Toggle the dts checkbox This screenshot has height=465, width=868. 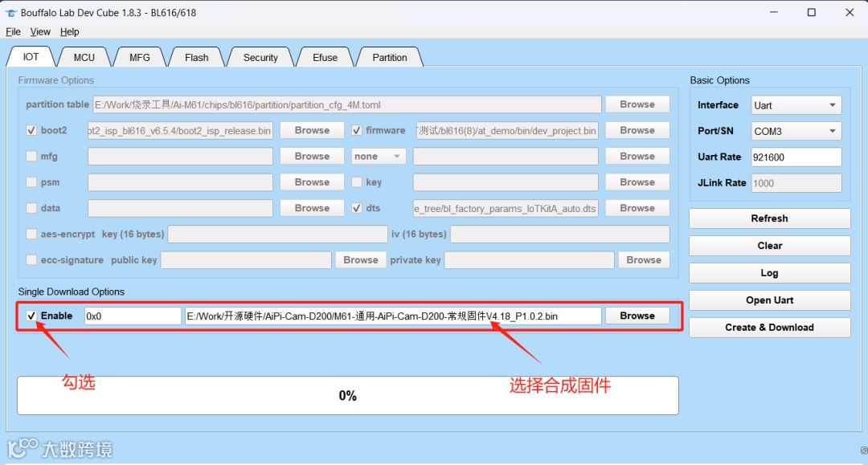click(357, 208)
